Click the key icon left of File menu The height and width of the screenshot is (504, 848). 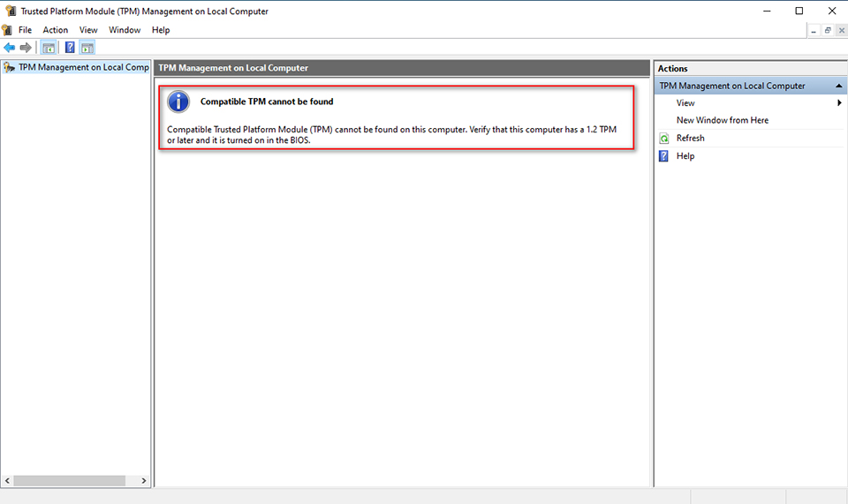tap(7, 30)
